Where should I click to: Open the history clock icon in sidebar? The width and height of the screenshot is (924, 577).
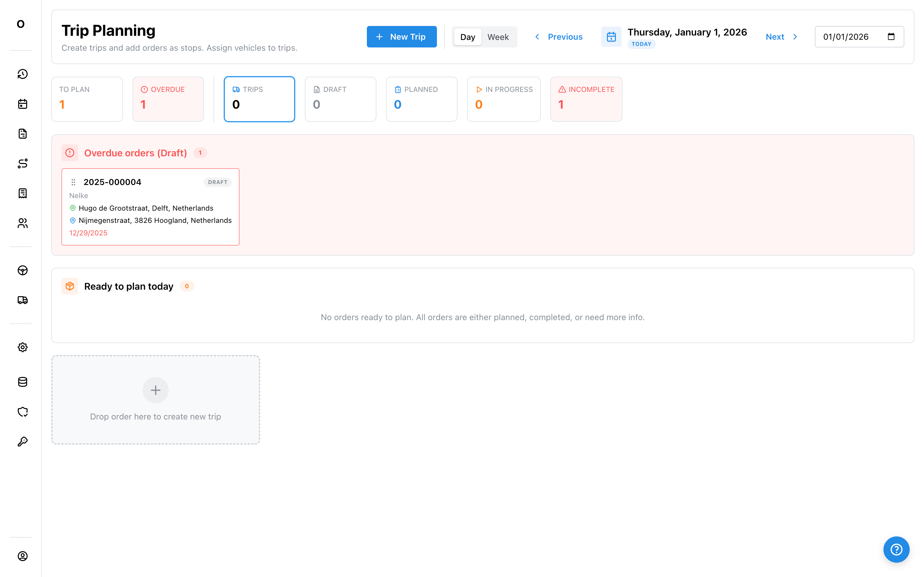pyautogui.click(x=22, y=74)
